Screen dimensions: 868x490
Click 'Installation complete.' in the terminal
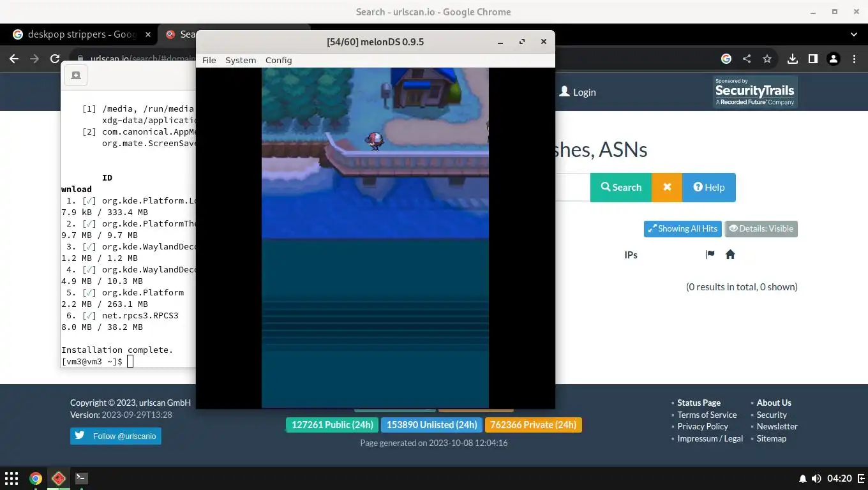click(x=117, y=350)
